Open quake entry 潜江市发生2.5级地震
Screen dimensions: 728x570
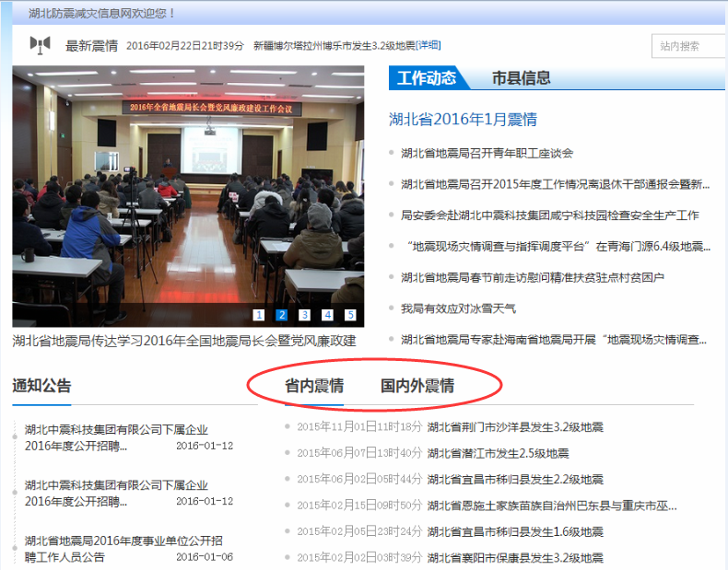tap(499, 453)
